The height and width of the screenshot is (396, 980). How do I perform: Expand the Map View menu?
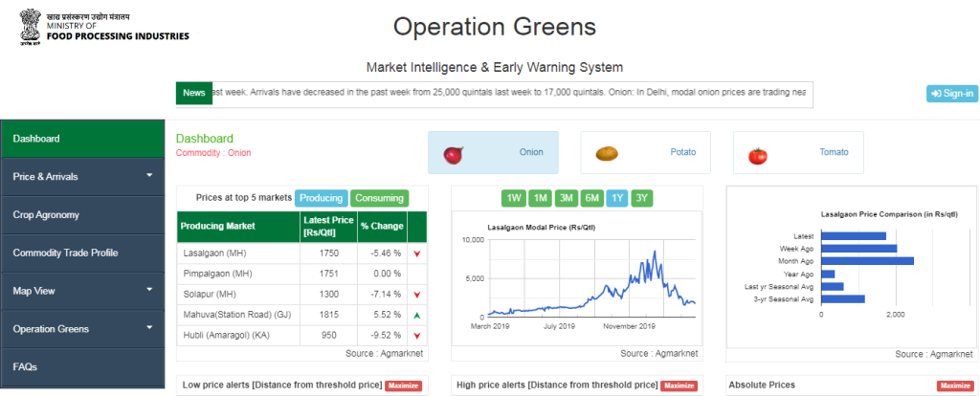point(82,291)
